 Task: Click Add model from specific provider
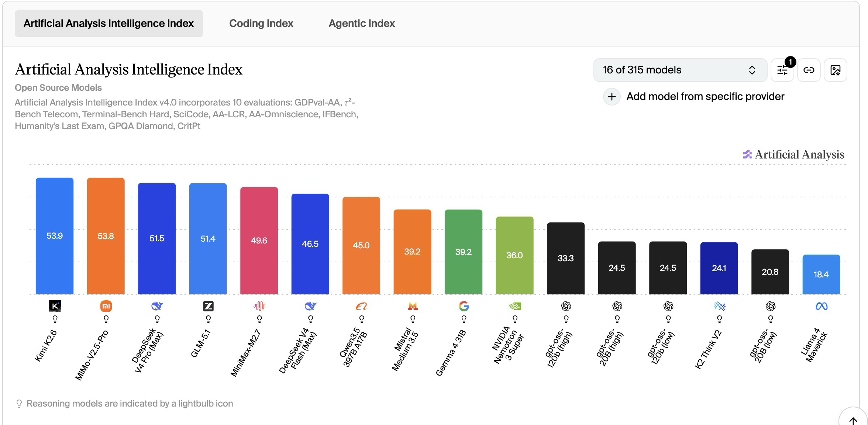tap(705, 97)
